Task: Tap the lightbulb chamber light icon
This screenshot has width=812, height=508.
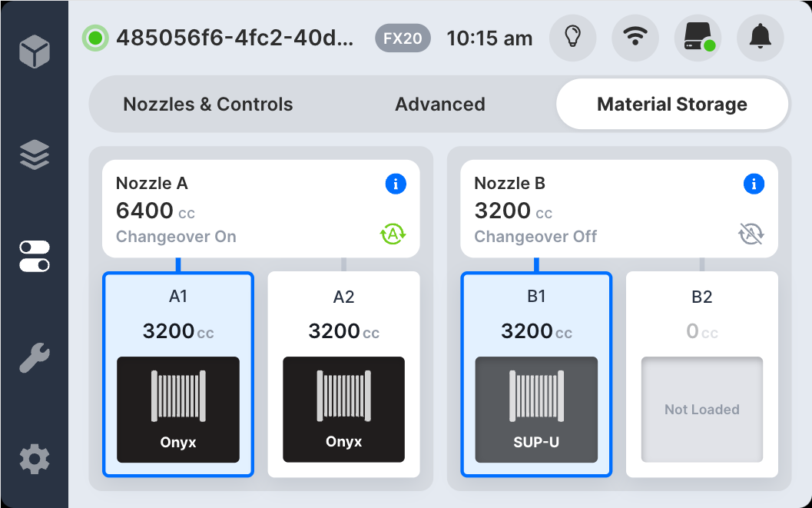Action: tap(572, 37)
